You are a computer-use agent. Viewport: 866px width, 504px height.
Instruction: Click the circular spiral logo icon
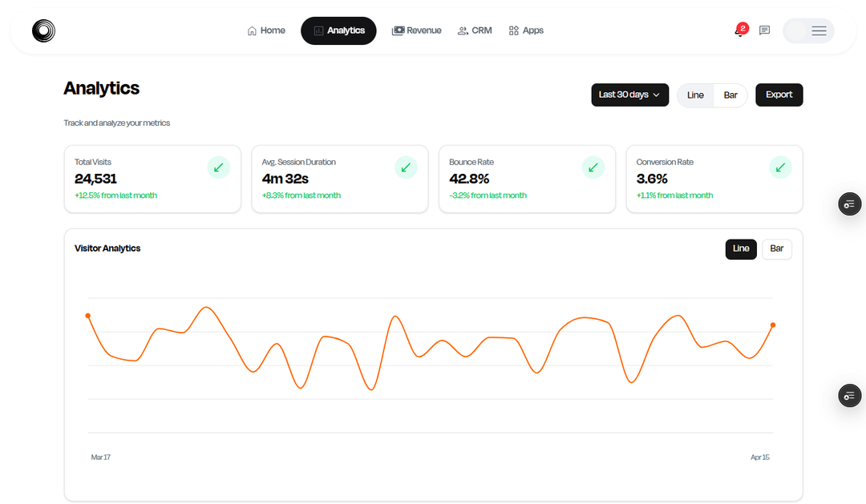pyautogui.click(x=43, y=31)
